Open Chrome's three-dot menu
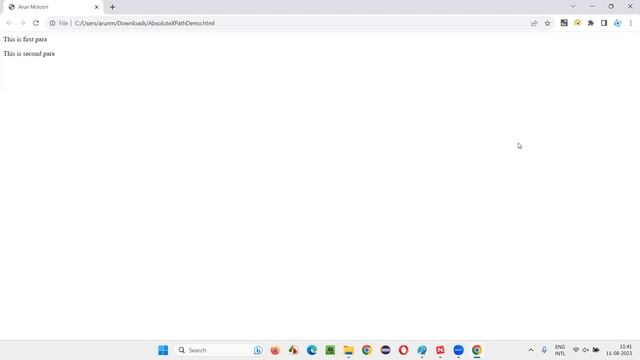The width and height of the screenshot is (640, 360). [x=631, y=23]
